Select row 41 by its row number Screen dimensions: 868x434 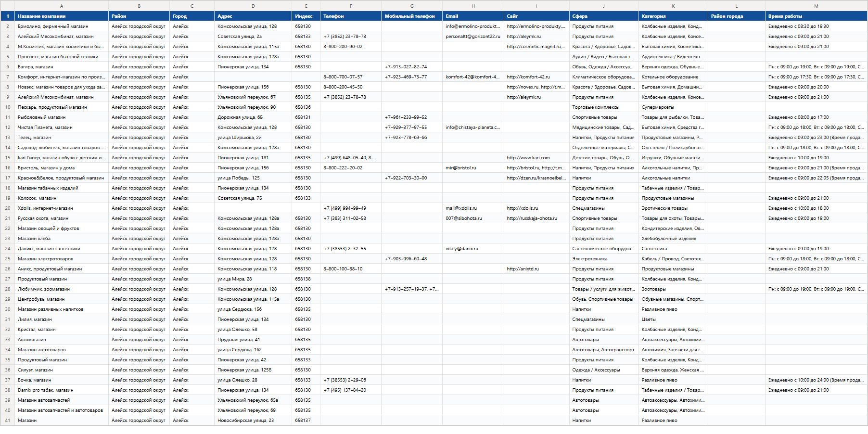pyautogui.click(x=8, y=421)
